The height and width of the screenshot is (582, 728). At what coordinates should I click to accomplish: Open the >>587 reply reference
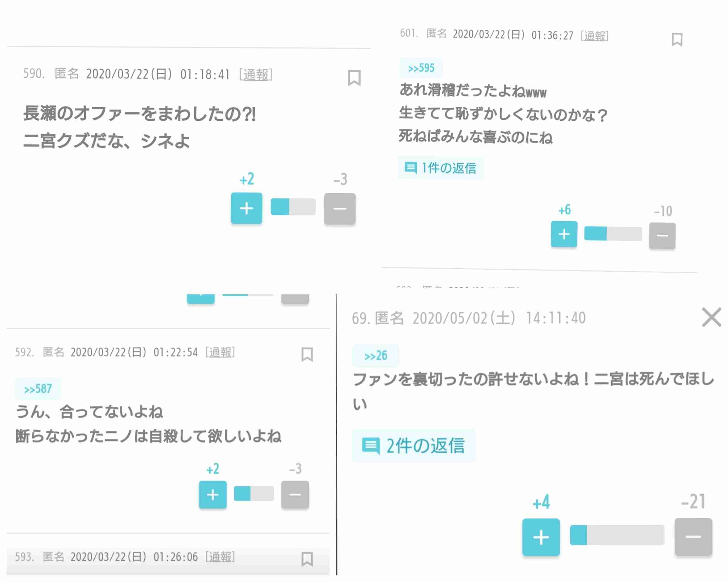[38, 389]
